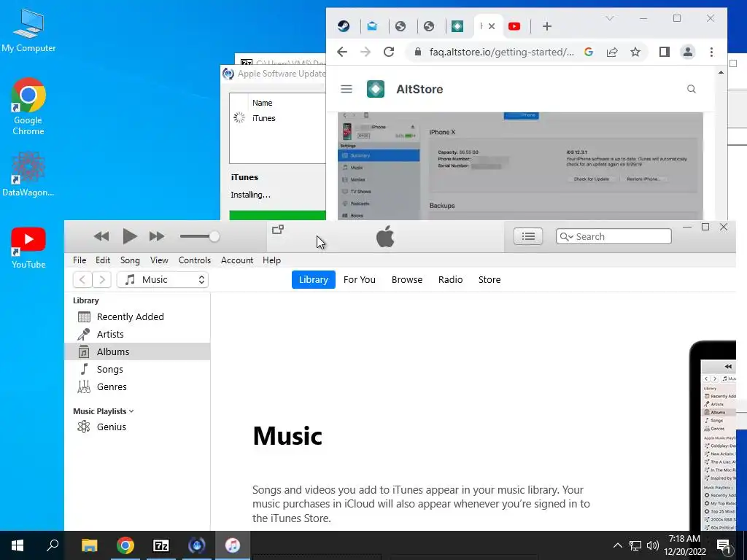Viewport: 747px width, 560px height.
Task: Open the iTunes File menu
Action: tap(80, 260)
